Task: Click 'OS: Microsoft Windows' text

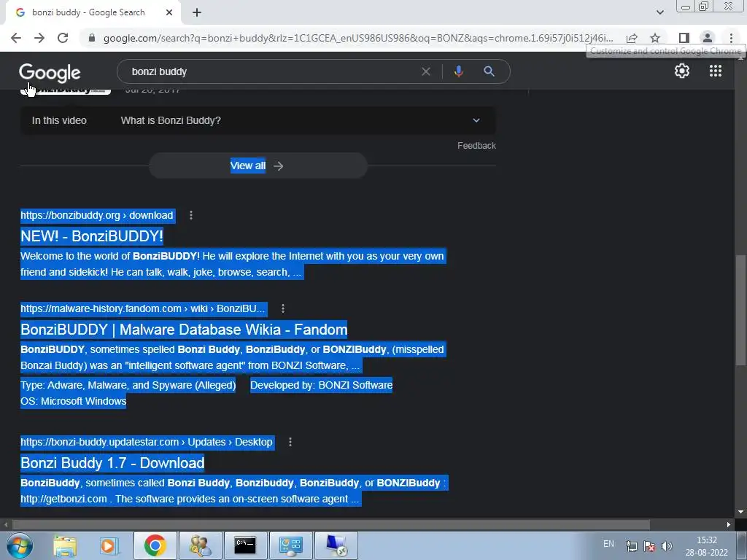Action: coord(74,402)
